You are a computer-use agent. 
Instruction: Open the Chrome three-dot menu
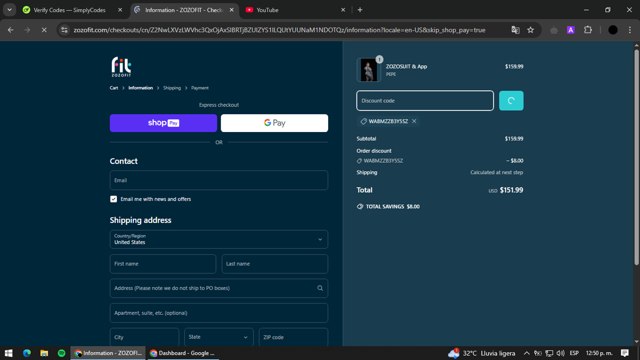coord(630,30)
